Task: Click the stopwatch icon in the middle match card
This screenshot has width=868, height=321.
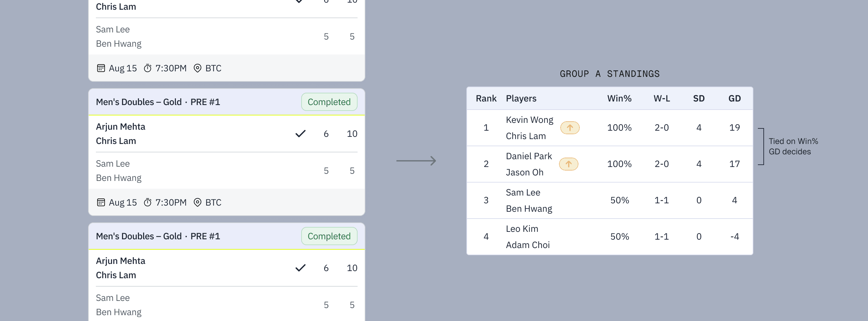Action: tap(148, 202)
